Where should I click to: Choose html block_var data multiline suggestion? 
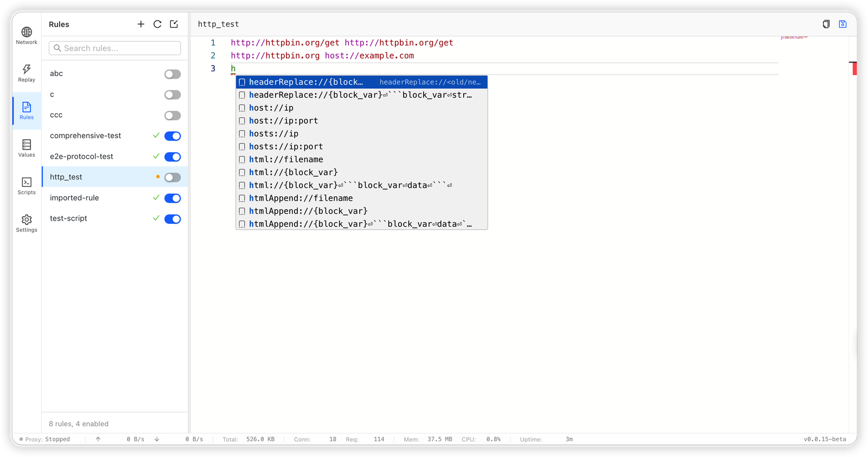pyautogui.click(x=362, y=185)
